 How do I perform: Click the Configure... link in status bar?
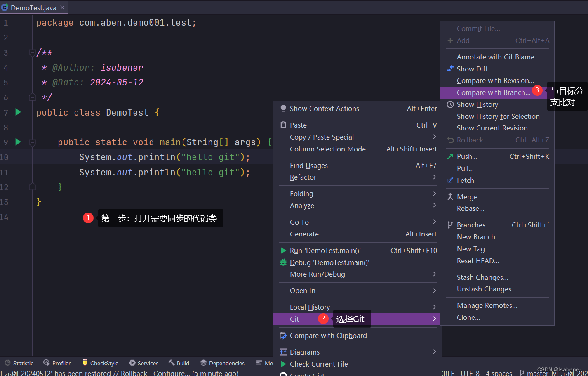(x=172, y=373)
